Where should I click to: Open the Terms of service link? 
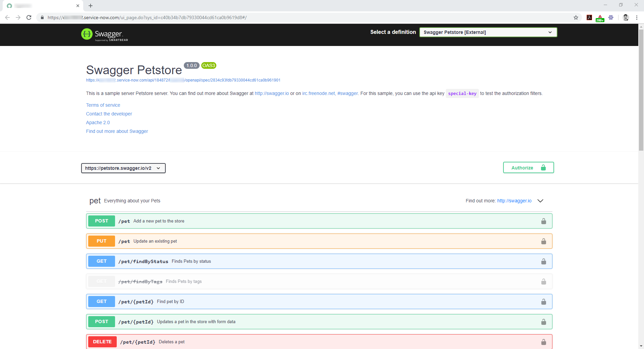[x=103, y=105]
